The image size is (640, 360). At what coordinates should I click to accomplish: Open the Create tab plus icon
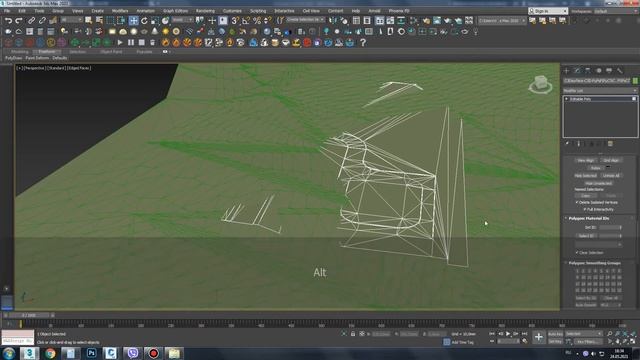(567, 71)
